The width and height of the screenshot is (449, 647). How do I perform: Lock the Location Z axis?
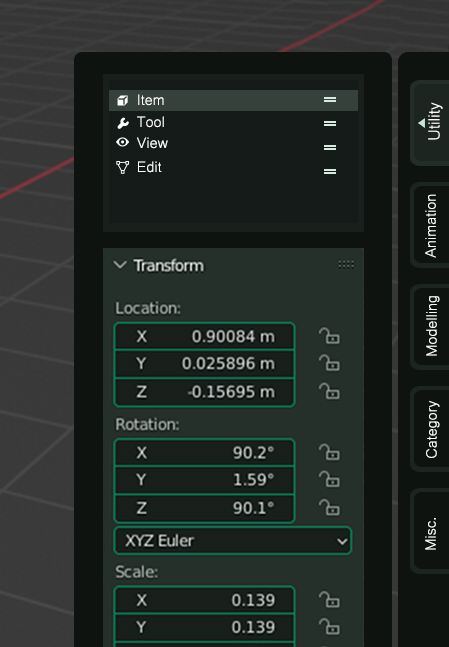click(x=329, y=392)
